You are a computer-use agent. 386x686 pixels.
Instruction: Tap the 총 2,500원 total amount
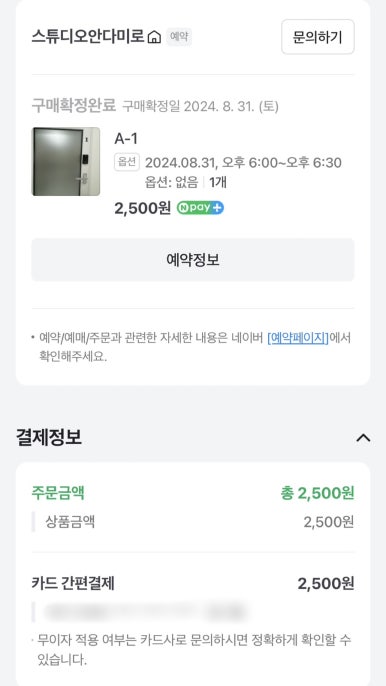pos(317,493)
